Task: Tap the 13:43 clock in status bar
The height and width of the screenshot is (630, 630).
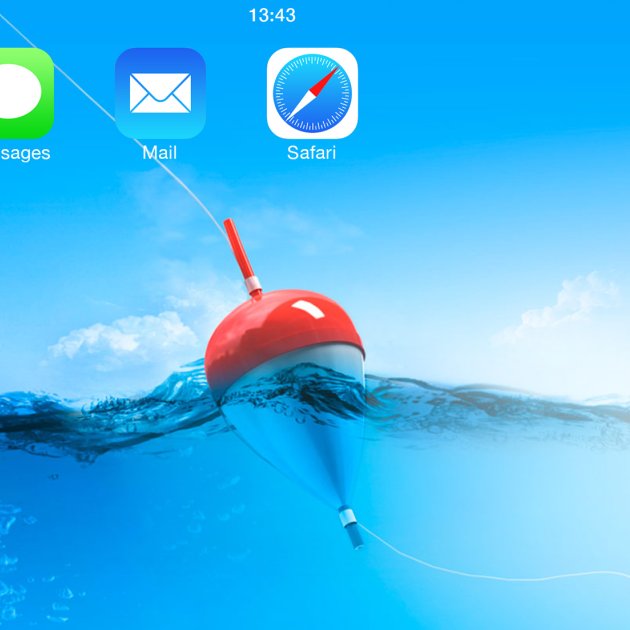Action: click(272, 15)
